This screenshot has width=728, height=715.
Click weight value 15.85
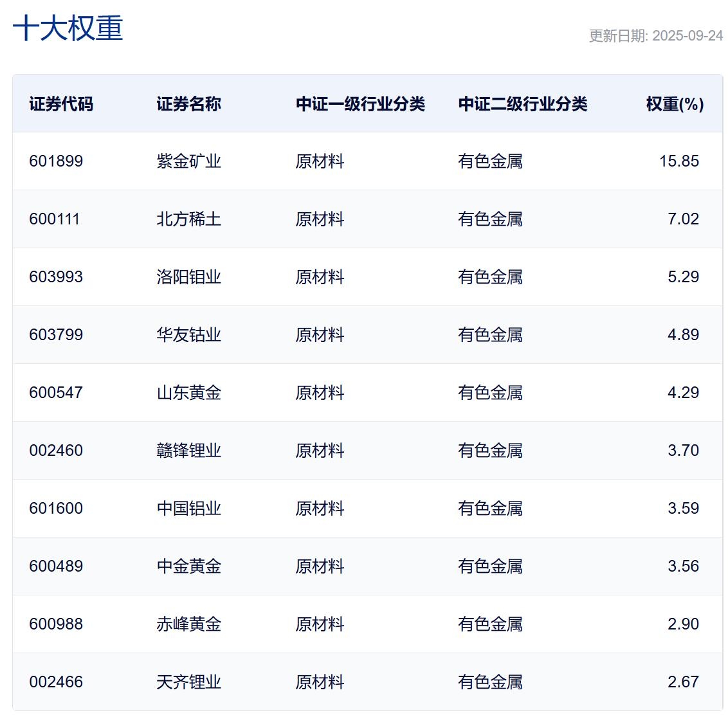pyautogui.click(x=679, y=161)
